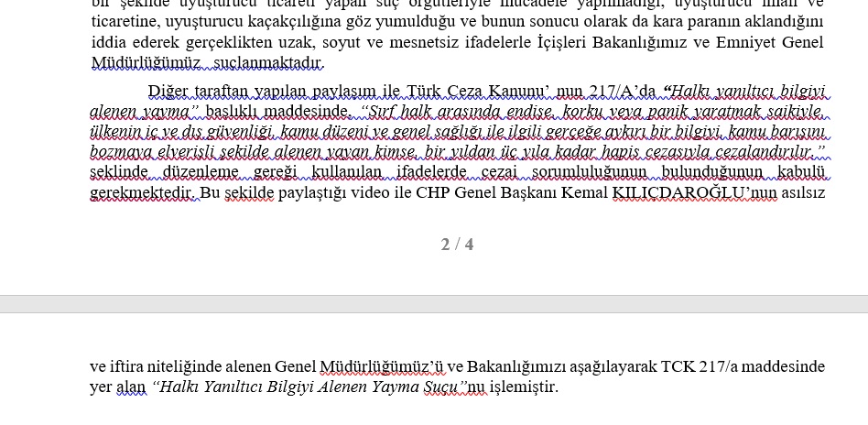The image size is (868, 425).
Task: Click the word "paylaştığı"
Action: [x=311, y=193]
